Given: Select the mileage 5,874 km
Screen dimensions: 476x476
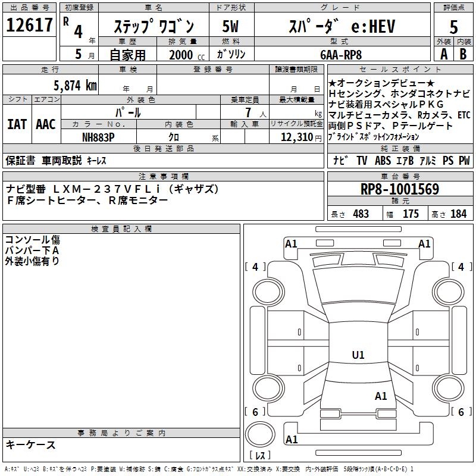Looking at the screenshot, I should click(76, 86).
